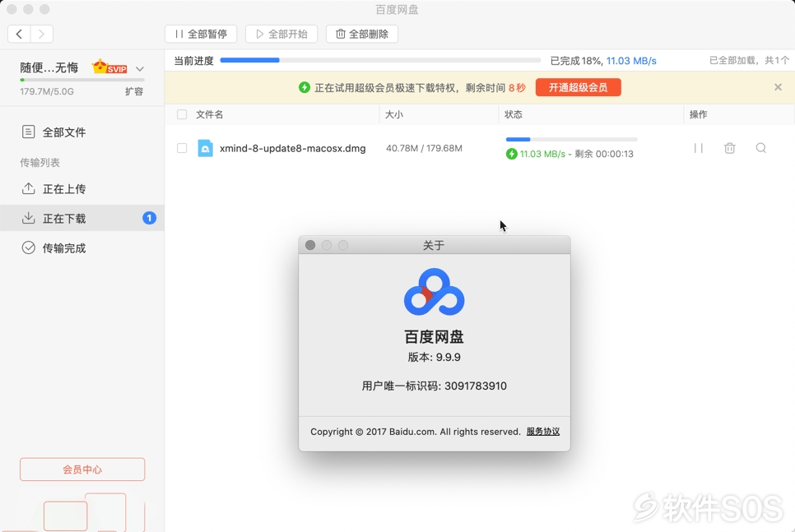Click size text 40.78M / 179.68M
Screen dimensions: 795x532
point(424,149)
